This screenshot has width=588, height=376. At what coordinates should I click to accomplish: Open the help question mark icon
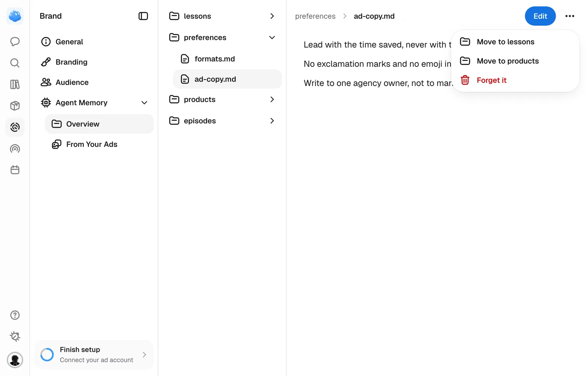click(15, 315)
